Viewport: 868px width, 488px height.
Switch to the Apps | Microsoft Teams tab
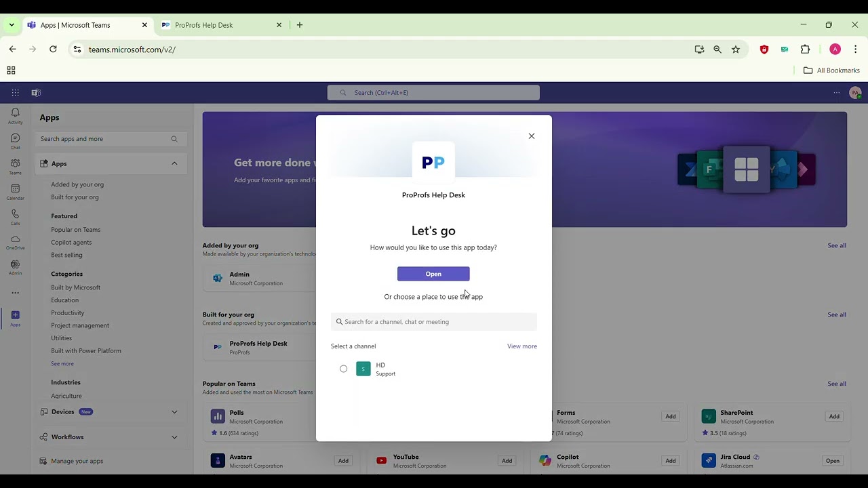point(87,25)
